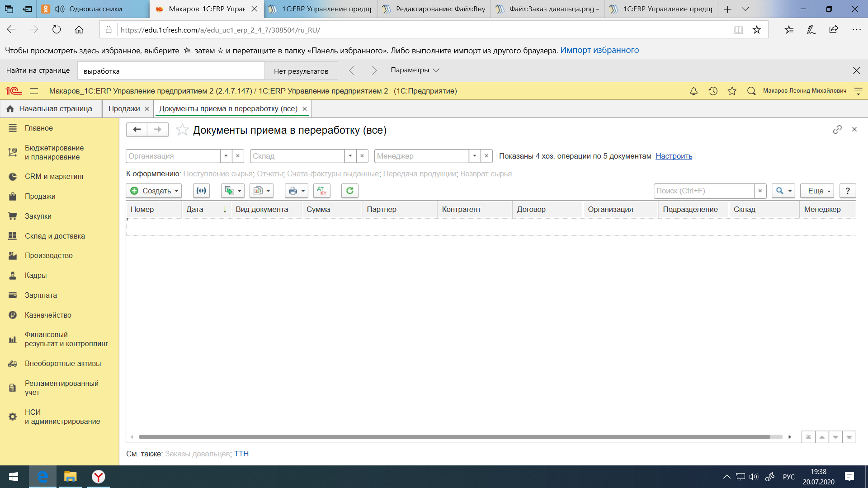Open the Казначейство section

pos(48,315)
